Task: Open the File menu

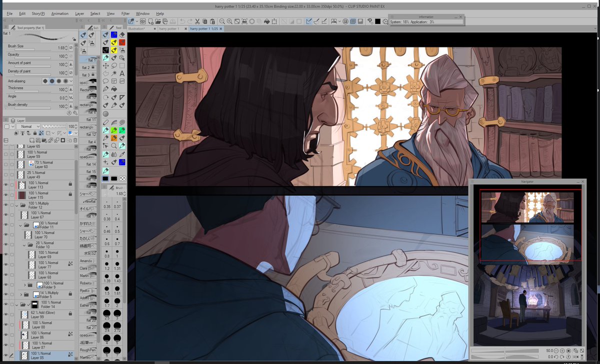Action: [9, 13]
